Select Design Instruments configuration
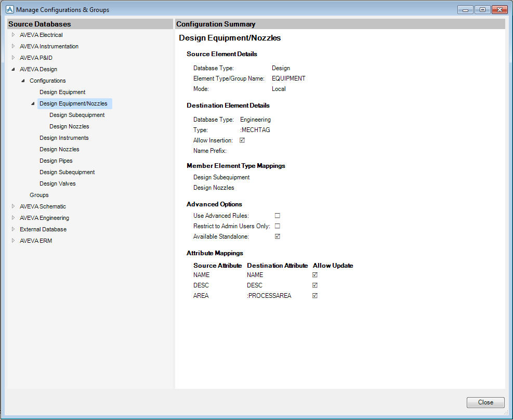This screenshot has height=420, width=513. pyautogui.click(x=64, y=138)
